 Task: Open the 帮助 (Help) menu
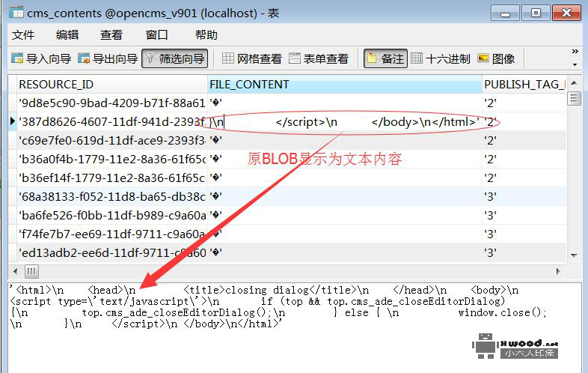tap(206, 35)
